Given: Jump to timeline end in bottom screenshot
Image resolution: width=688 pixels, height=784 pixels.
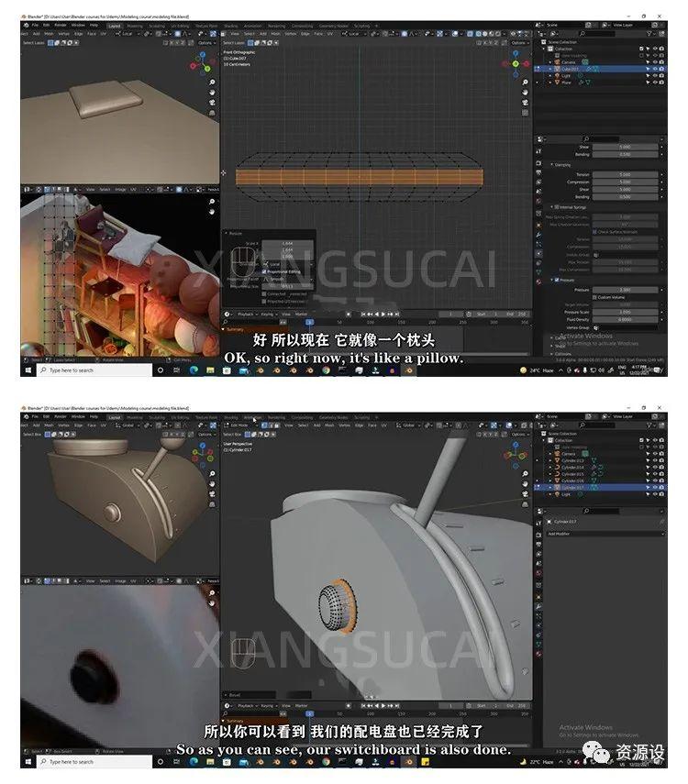Looking at the screenshot, I should pyautogui.click(x=397, y=705).
